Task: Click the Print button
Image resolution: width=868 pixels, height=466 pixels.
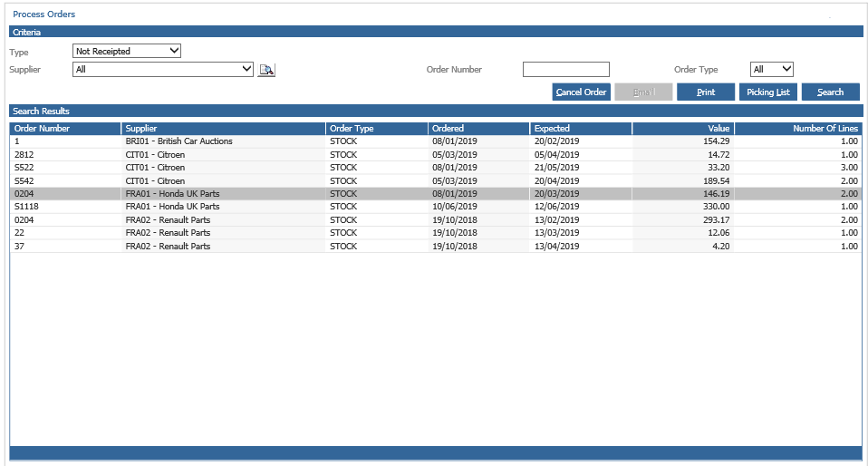Action: (706, 92)
